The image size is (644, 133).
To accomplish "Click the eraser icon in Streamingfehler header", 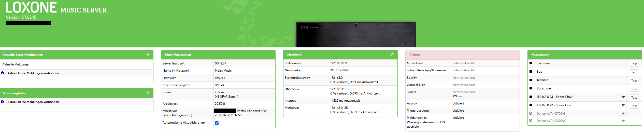I will (x=148, y=93).
